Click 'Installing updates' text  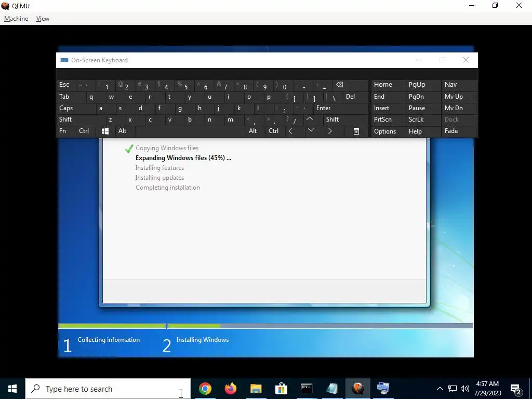point(159,178)
